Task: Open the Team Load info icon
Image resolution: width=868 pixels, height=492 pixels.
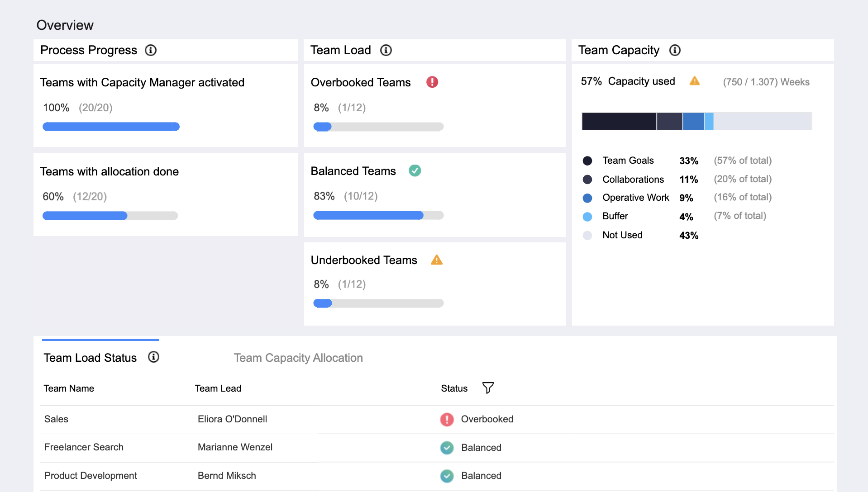Action: 386,50
